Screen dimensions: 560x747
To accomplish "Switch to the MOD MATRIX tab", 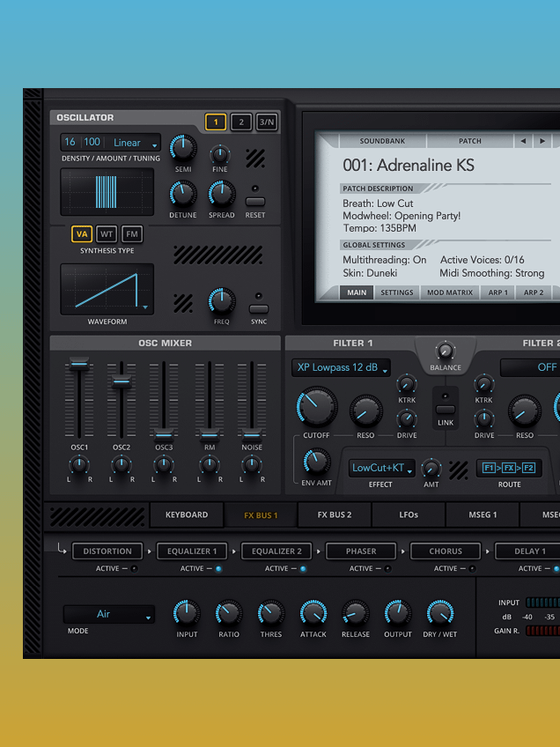I will pos(450,292).
